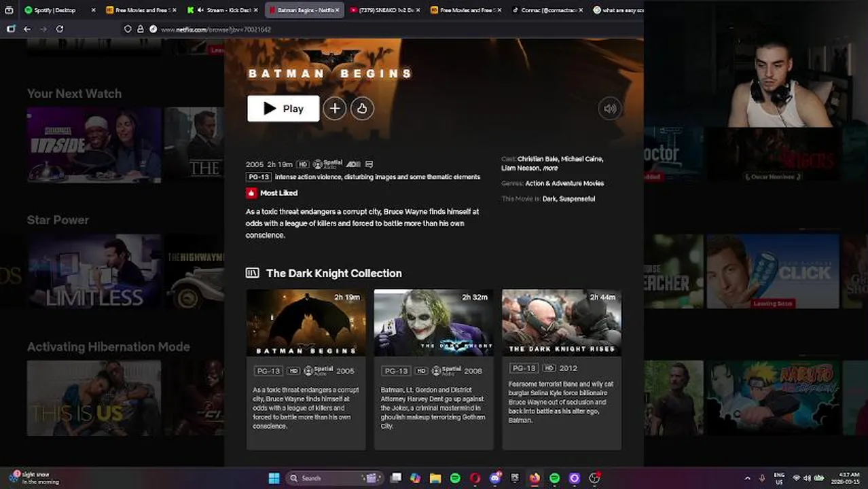Click the 'Suspenseful' mood tag

click(577, 199)
